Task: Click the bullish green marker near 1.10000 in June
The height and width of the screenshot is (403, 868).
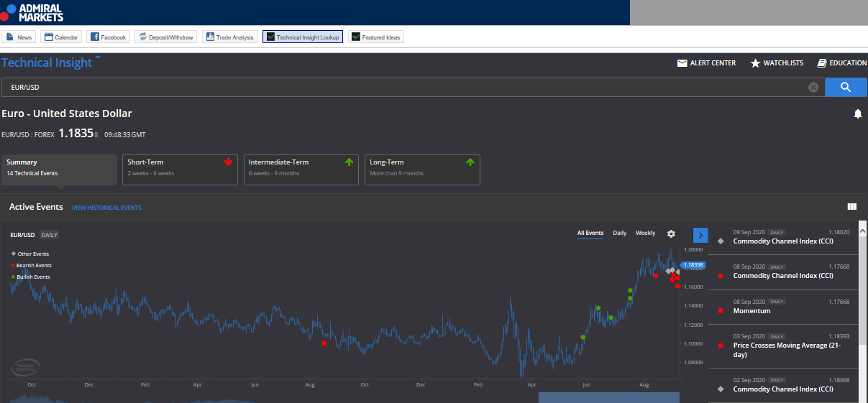Action: tap(583, 337)
